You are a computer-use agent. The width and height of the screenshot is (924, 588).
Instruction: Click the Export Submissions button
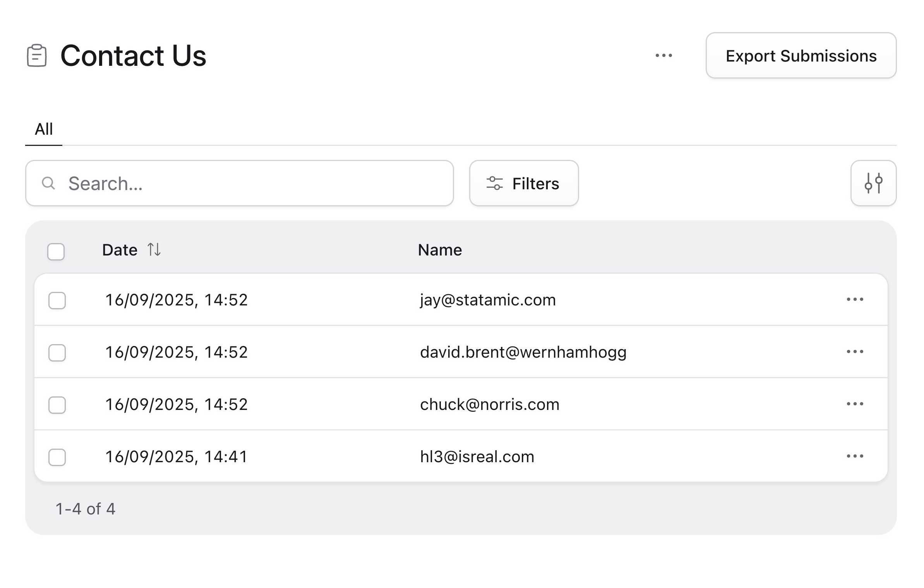click(800, 56)
